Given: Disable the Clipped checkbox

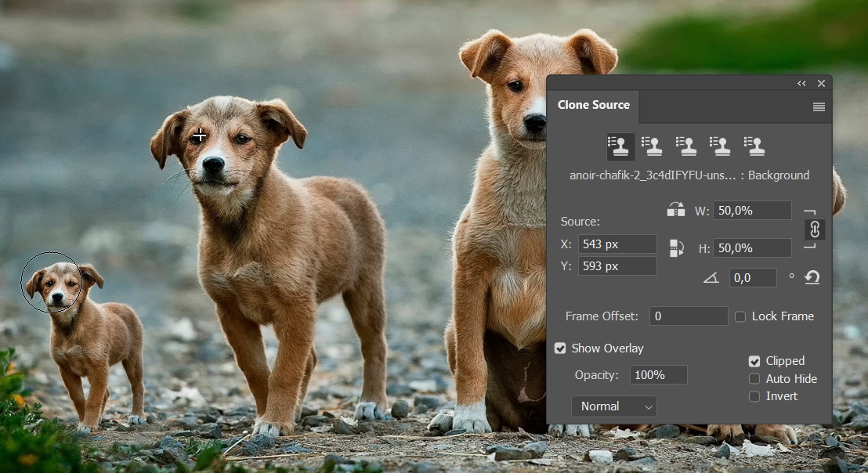Looking at the screenshot, I should pyautogui.click(x=754, y=361).
